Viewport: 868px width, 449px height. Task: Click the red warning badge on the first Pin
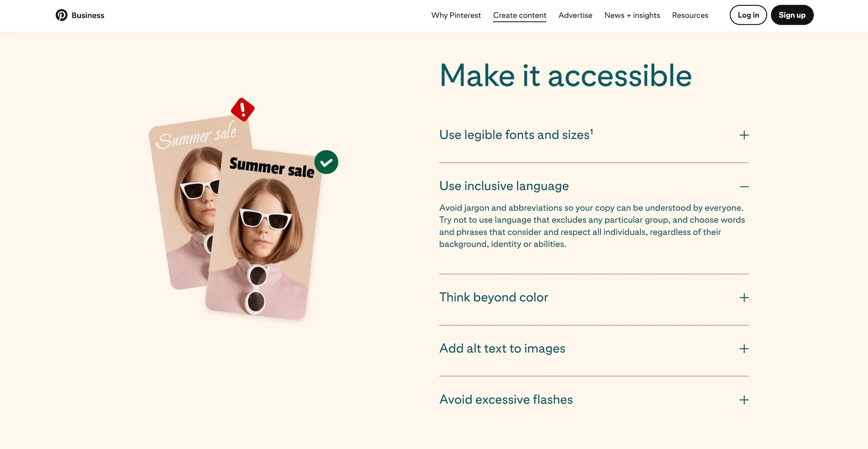[x=243, y=109]
